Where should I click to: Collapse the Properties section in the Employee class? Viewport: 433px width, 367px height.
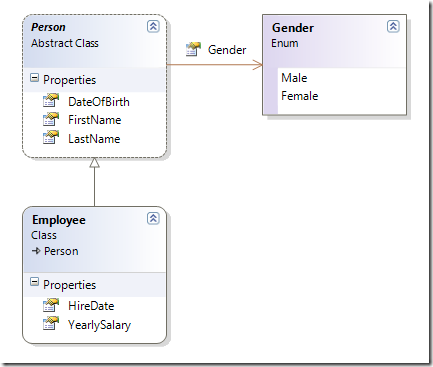pos(34,282)
